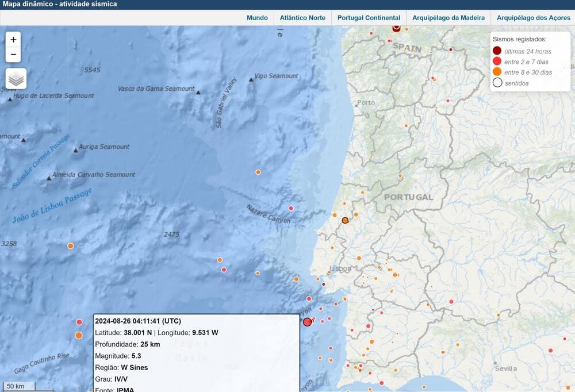Image resolution: width=575 pixels, height=392 pixels.
Task: Click the earthquake popup date header
Action: tap(137, 321)
